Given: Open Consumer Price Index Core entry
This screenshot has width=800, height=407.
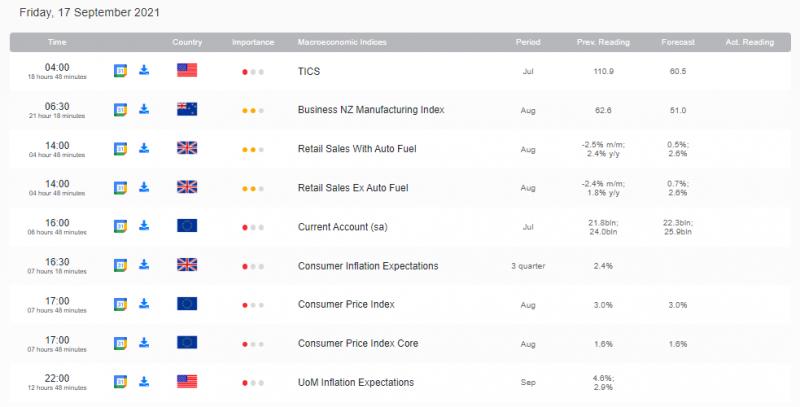Looking at the screenshot, I should click(358, 343).
